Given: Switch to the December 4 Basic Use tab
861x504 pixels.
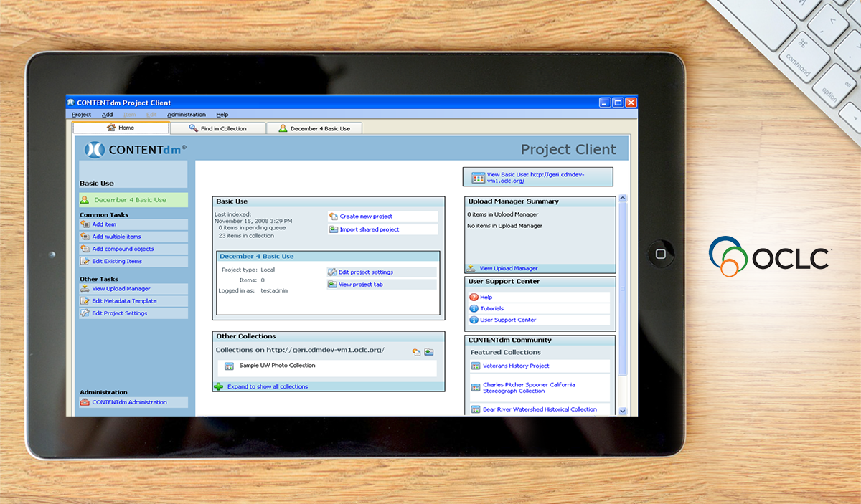Looking at the screenshot, I should 314,128.
